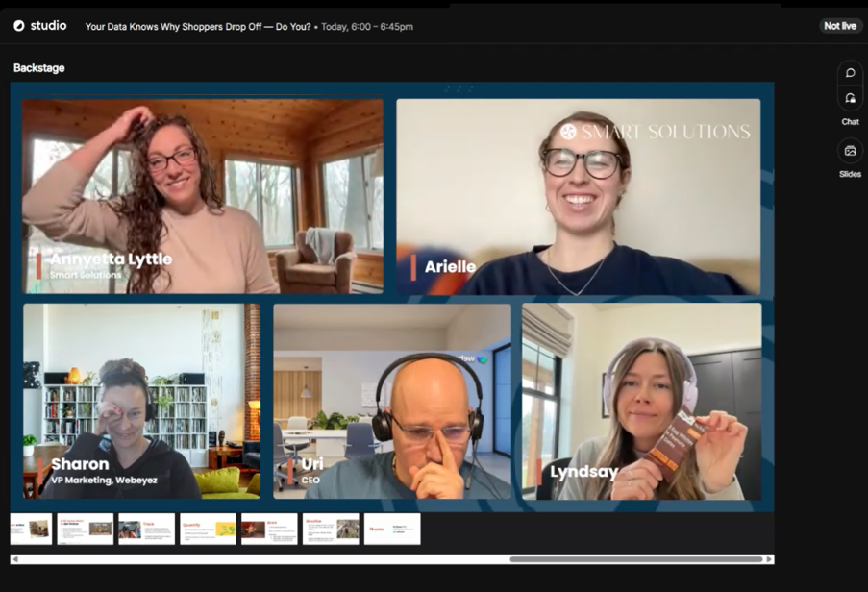Image resolution: width=868 pixels, height=592 pixels.
Task: Select Annyetta Lyttle's video tile
Action: coord(203,196)
